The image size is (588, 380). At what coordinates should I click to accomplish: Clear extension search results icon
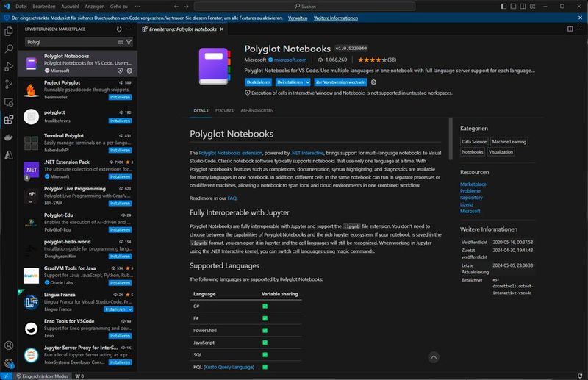pyautogui.click(x=121, y=42)
